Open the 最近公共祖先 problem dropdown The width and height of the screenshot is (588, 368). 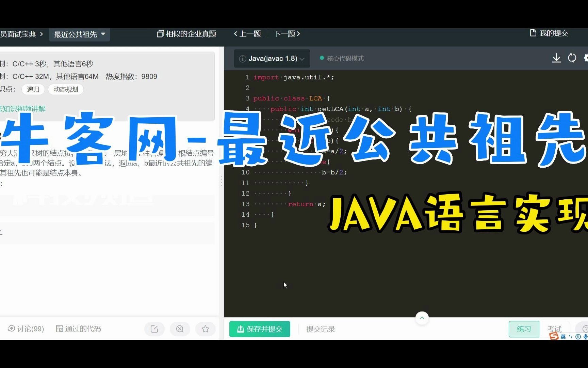(x=79, y=34)
